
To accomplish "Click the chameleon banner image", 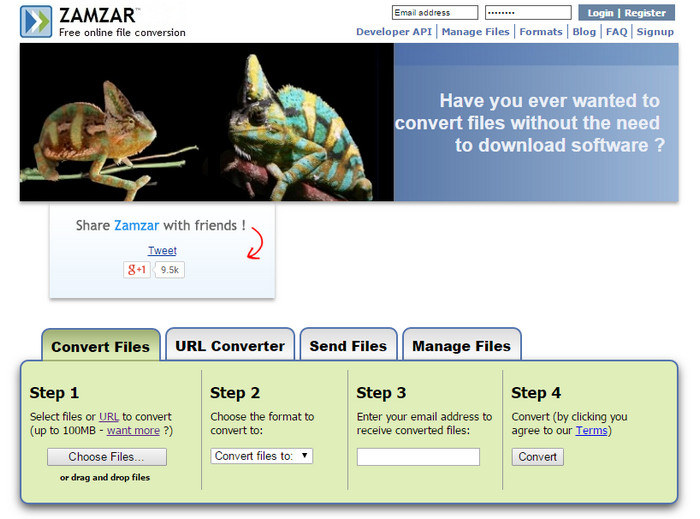I will tap(207, 122).
